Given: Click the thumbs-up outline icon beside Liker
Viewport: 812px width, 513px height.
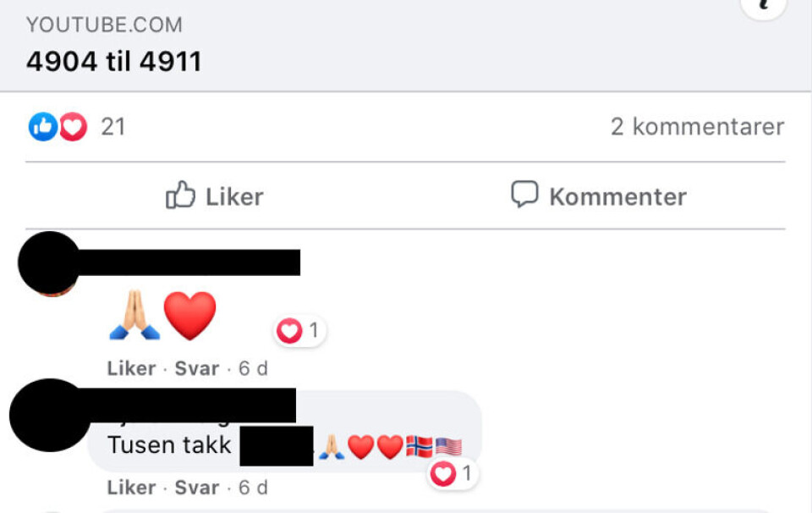Looking at the screenshot, I should pyautogui.click(x=180, y=195).
